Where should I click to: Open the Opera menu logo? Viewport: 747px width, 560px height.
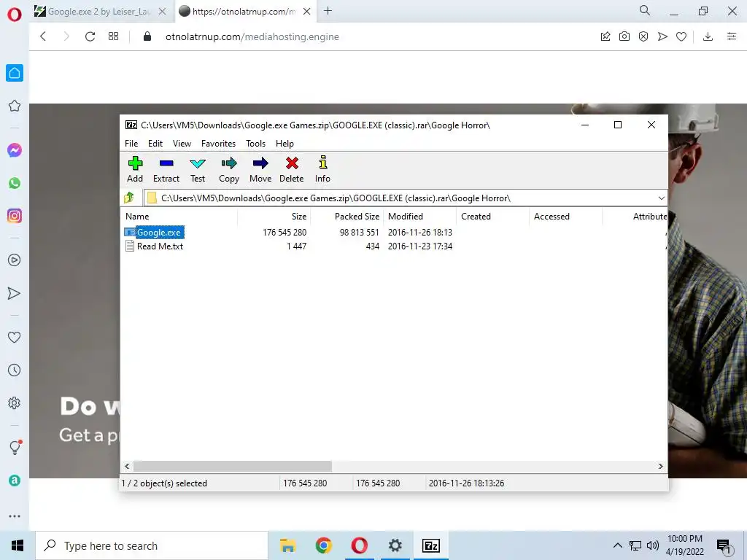15,15
